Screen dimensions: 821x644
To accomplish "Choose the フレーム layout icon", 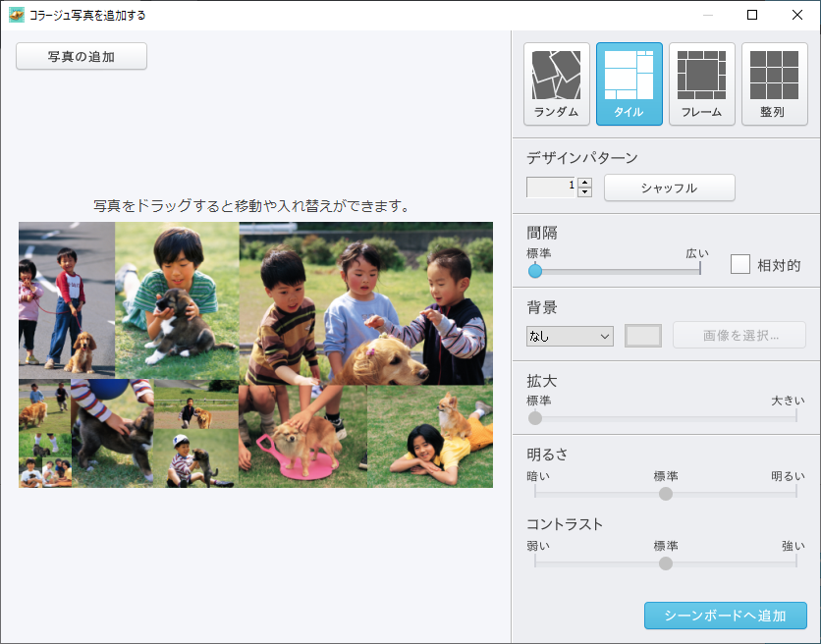I will coord(702,83).
